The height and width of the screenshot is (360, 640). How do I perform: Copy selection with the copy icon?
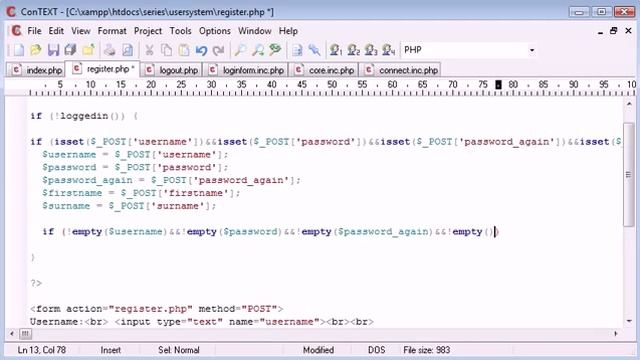click(x=167, y=50)
